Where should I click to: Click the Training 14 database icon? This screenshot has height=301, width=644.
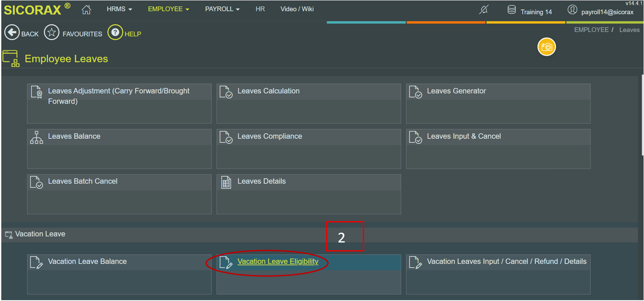tap(512, 10)
